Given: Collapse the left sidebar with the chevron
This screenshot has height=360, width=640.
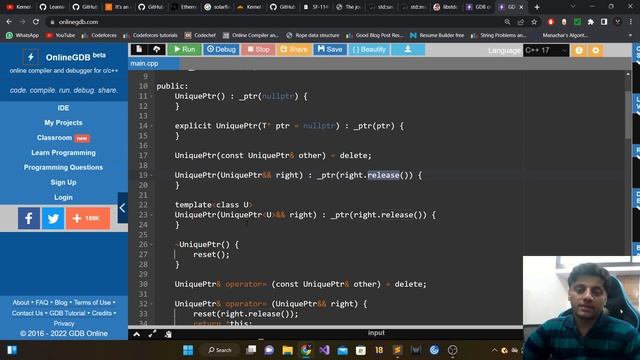Looking at the screenshot, I should tap(122, 208).
